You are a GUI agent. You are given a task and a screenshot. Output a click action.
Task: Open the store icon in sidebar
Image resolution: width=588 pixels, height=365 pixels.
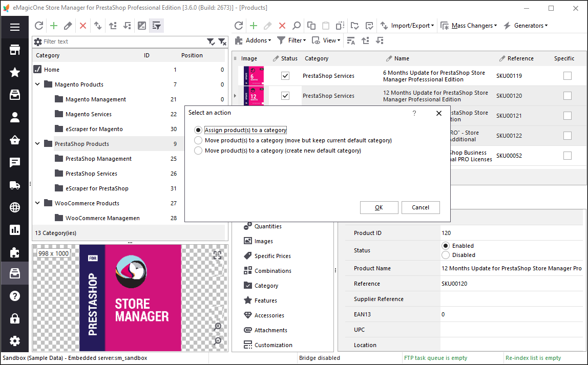[x=15, y=50]
